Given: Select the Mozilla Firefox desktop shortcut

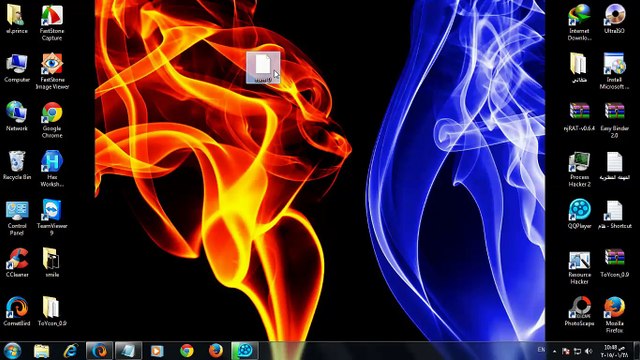Looking at the screenshot, I should (x=614, y=315).
